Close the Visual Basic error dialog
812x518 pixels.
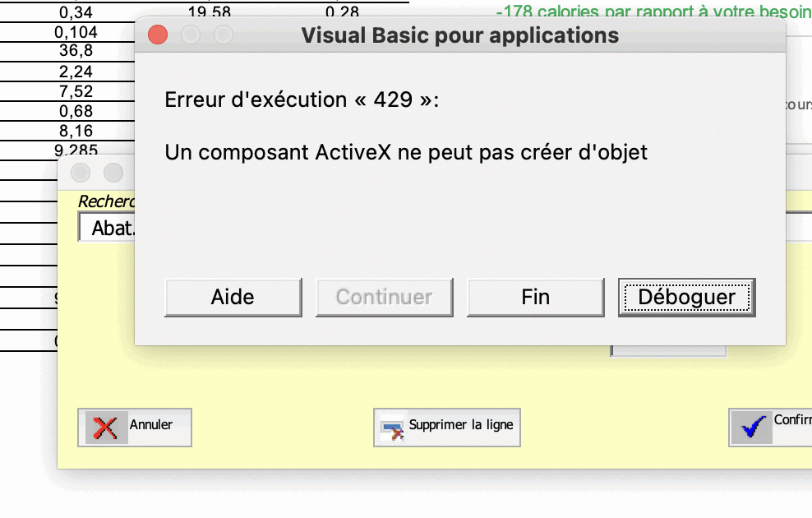[x=157, y=35]
